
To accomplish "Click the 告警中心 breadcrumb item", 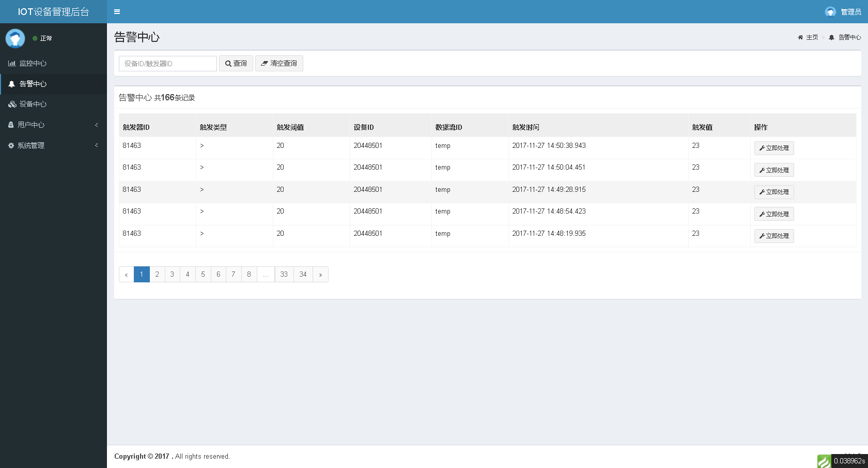I will coord(845,37).
